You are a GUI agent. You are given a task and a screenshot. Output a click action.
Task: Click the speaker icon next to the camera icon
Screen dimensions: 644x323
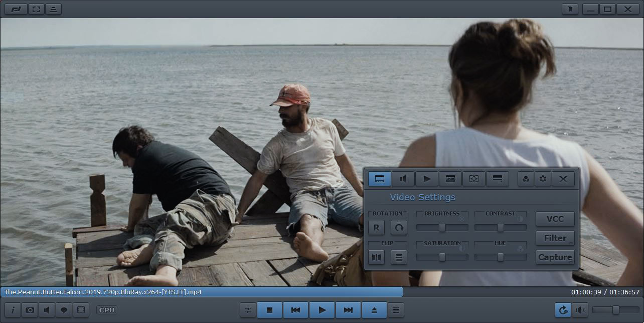pyautogui.click(x=47, y=310)
